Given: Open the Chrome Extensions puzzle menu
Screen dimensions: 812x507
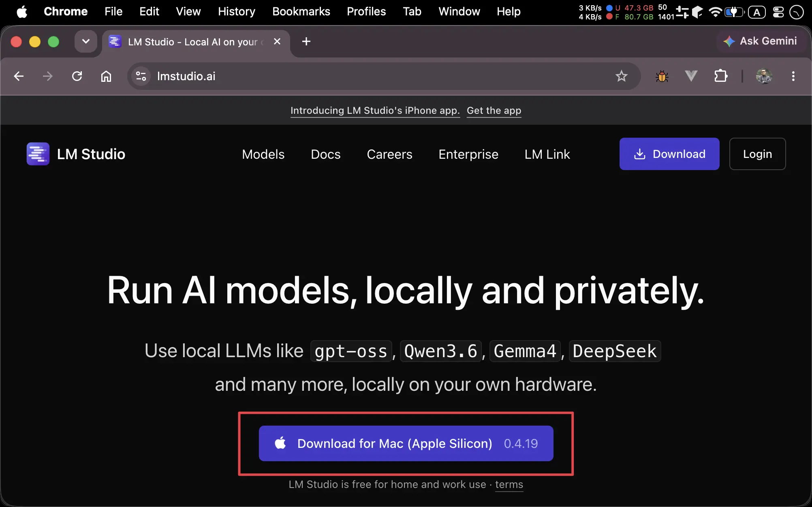Looking at the screenshot, I should 721,76.
